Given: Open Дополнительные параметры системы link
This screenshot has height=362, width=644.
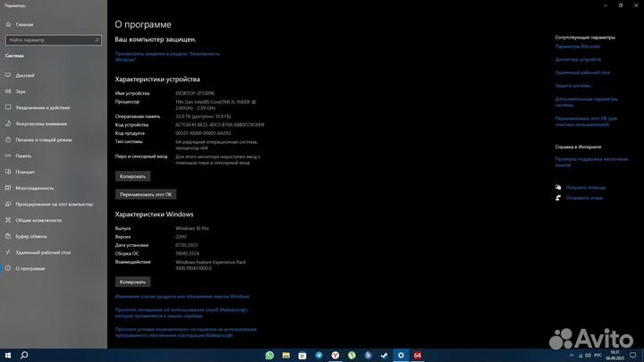Looking at the screenshot, I should [x=587, y=102].
